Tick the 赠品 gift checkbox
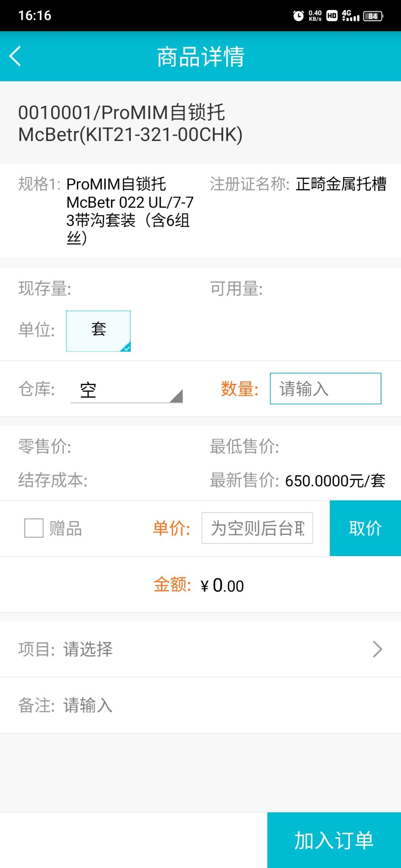The image size is (401, 868). tap(34, 528)
